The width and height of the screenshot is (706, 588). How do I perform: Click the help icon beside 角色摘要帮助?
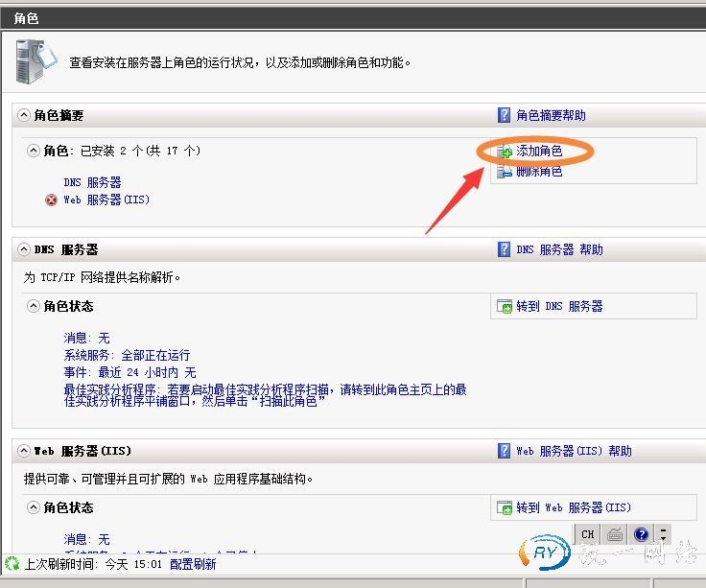504,115
